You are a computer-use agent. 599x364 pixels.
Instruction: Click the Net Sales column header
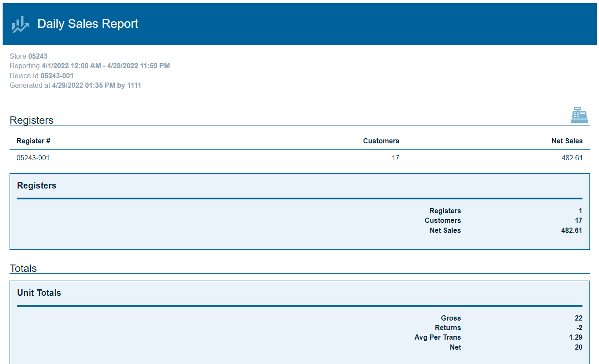pos(567,141)
